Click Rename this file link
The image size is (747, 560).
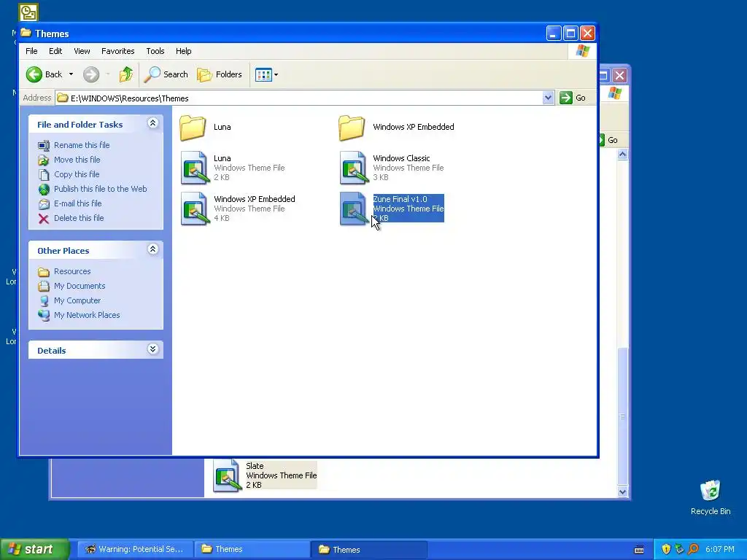[82, 145]
